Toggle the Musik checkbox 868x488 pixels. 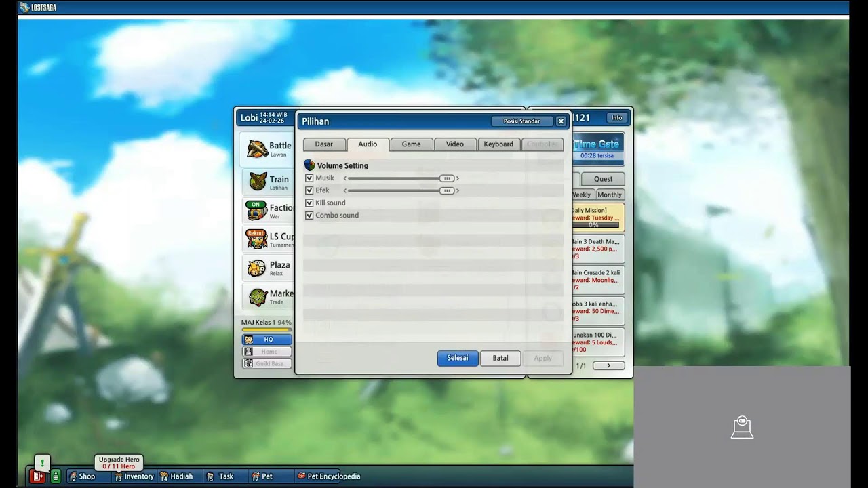(309, 178)
